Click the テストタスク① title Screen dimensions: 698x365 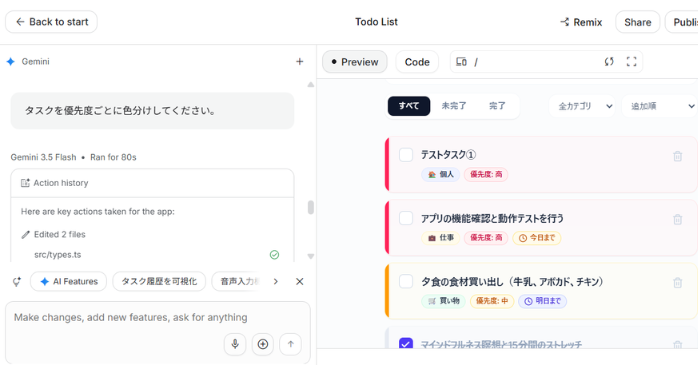pos(448,155)
